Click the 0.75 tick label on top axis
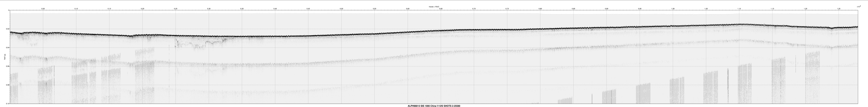The width and height of the screenshot is (868, 107). tap(507, 8)
